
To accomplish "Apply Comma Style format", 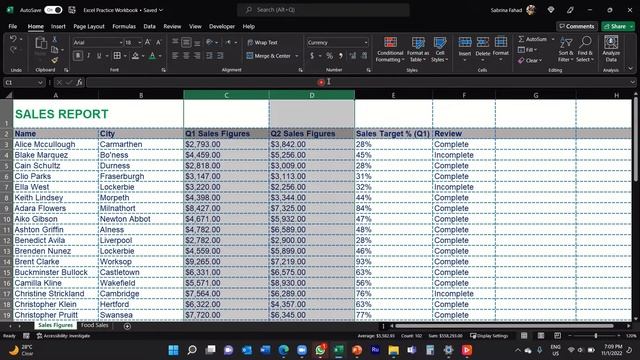I will point(340,56).
